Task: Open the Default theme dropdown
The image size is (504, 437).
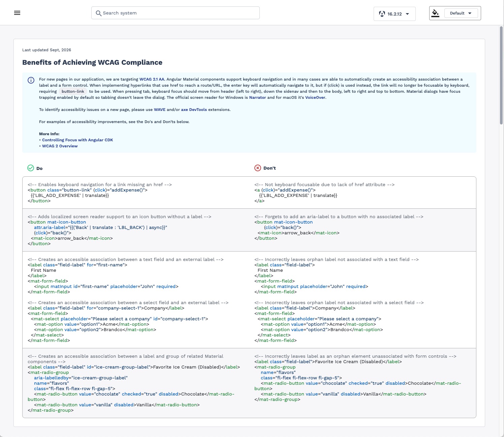Action: point(461,13)
